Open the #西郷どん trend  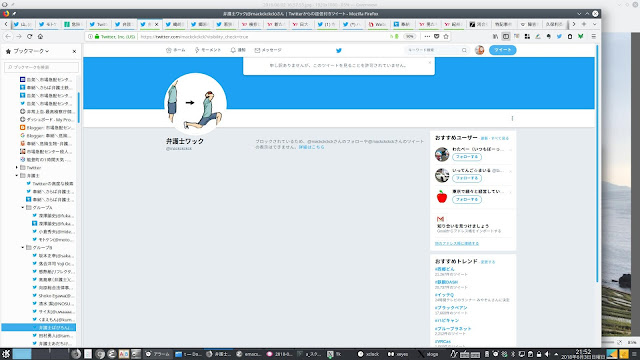(x=444, y=269)
